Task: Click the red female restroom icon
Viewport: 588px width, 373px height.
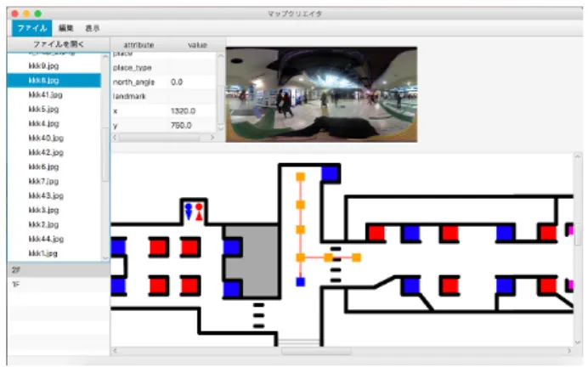Action: (x=199, y=212)
